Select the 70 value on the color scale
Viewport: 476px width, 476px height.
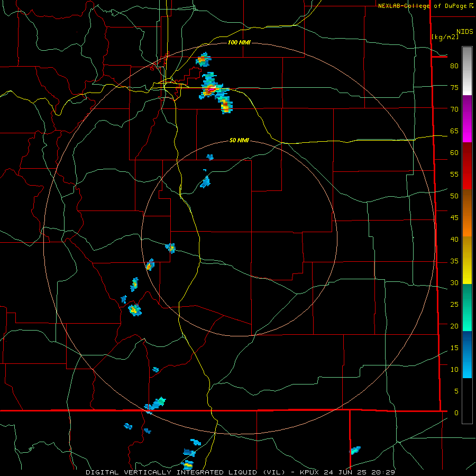(454, 109)
